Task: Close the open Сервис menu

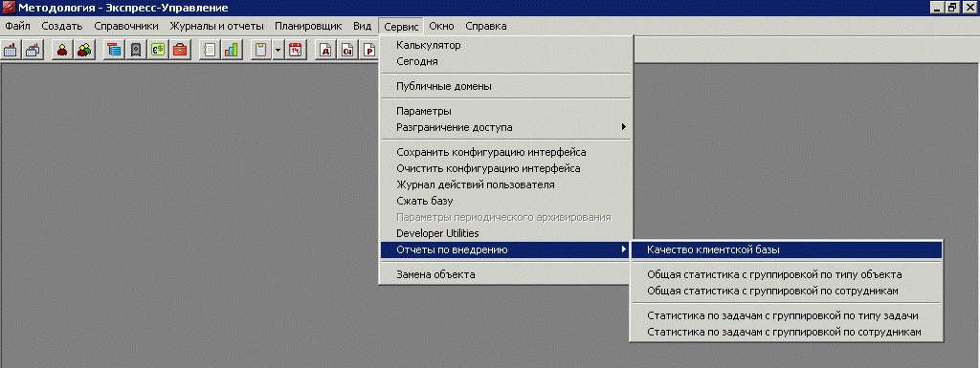Action: pos(401,26)
